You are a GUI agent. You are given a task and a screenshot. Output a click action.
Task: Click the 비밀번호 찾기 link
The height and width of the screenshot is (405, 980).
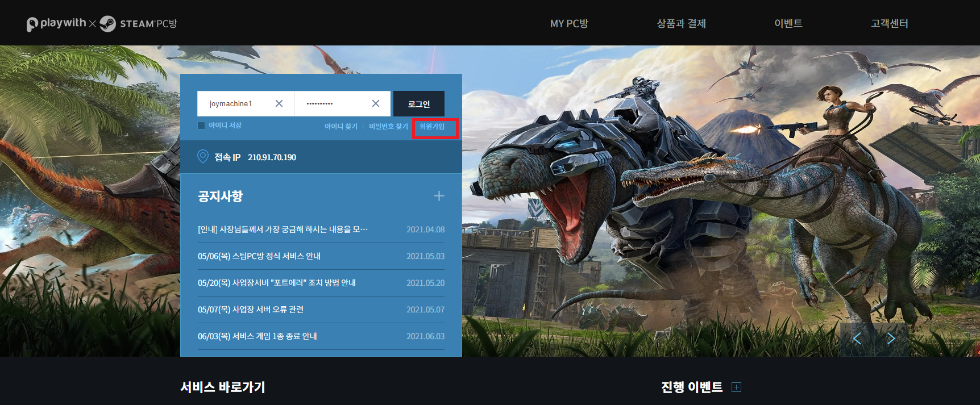click(388, 126)
